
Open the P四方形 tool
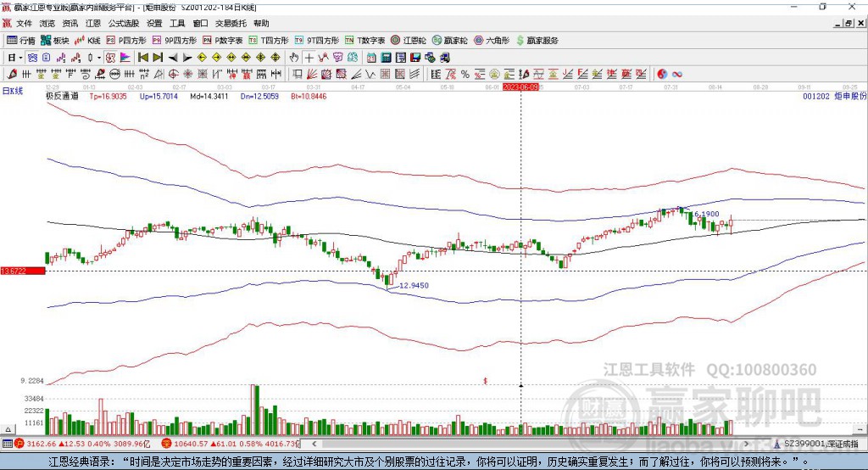pos(126,41)
